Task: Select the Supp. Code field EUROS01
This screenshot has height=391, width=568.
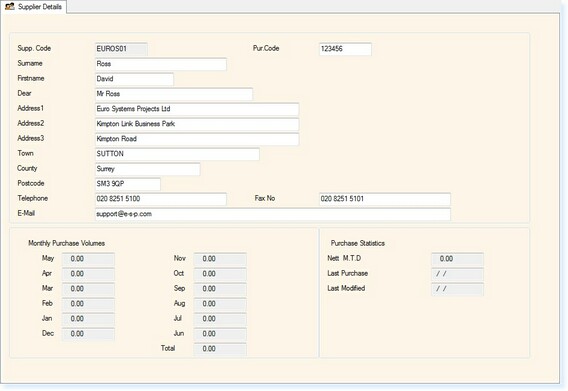Action: pos(121,49)
